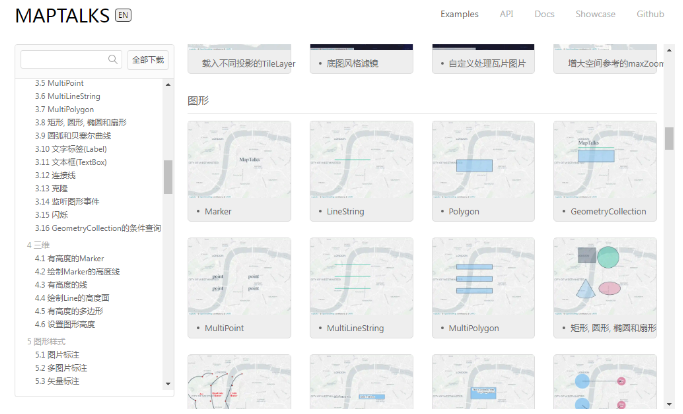Select 3.16 GeometryCollection的条件查询 entry

tap(98, 228)
